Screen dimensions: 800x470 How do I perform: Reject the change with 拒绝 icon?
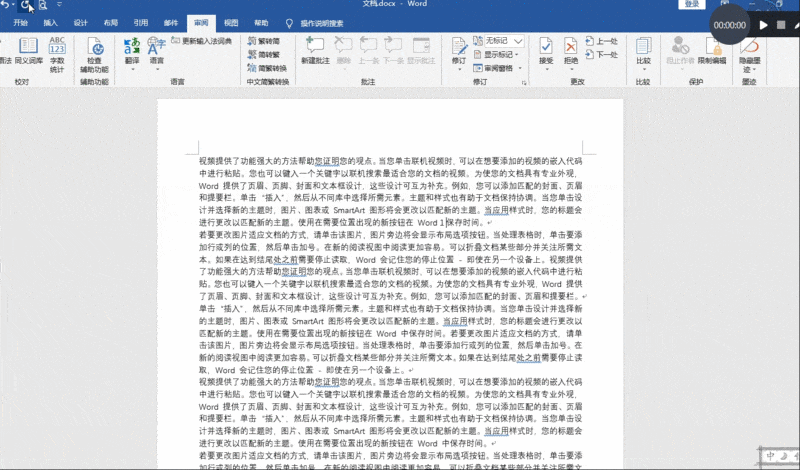(570, 47)
